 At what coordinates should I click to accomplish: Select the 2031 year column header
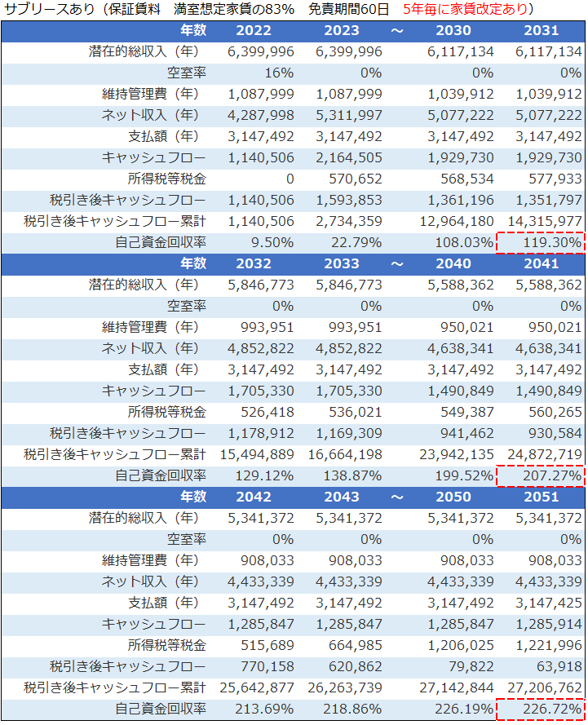(x=542, y=31)
